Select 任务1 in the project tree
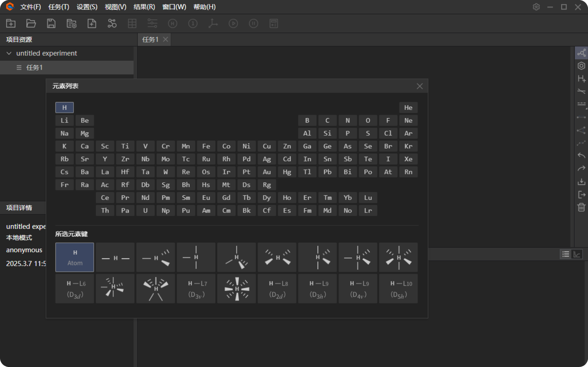588x367 pixels. pos(67,68)
